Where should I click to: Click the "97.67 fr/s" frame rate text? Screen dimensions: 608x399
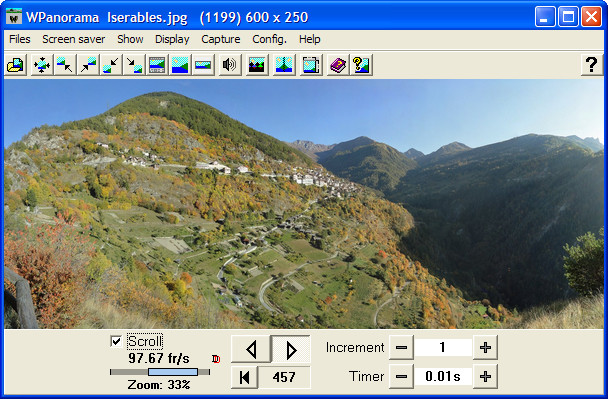tap(159, 358)
